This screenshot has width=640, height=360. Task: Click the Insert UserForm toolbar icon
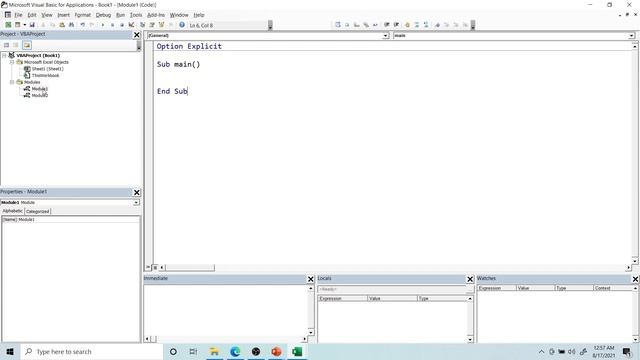pyautogui.click(x=18, y=25)
